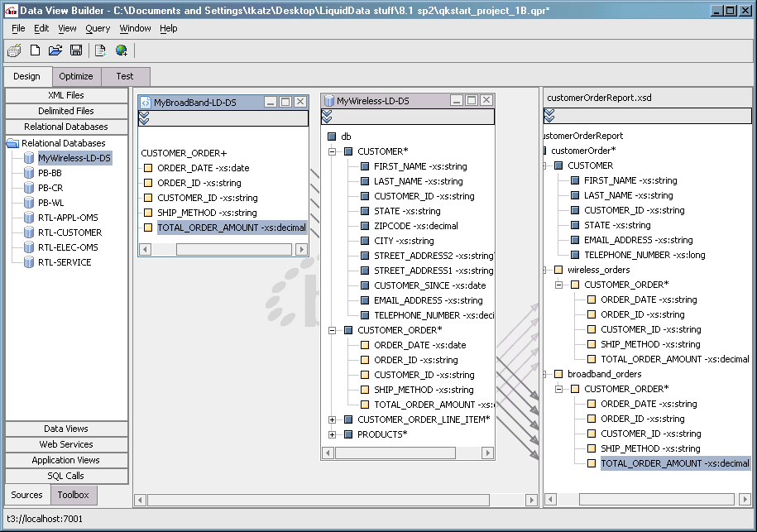Save project using the floppy disk icon
The height and width of the screenshot is (532, 757).
coord(76,50)
